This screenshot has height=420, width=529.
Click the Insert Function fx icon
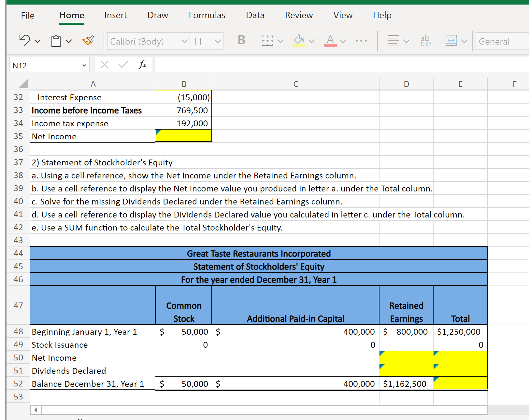point(142,64)
